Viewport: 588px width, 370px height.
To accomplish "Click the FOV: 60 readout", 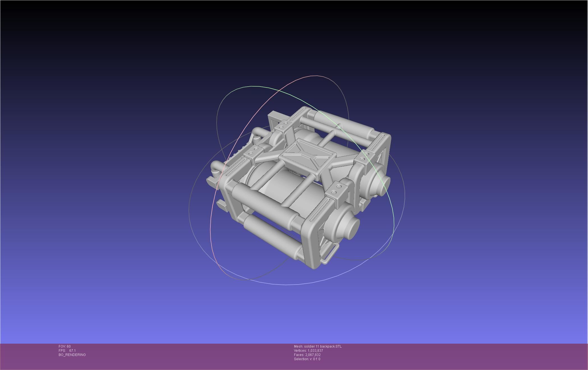I will pyautogui.click(x=65, y=346).
